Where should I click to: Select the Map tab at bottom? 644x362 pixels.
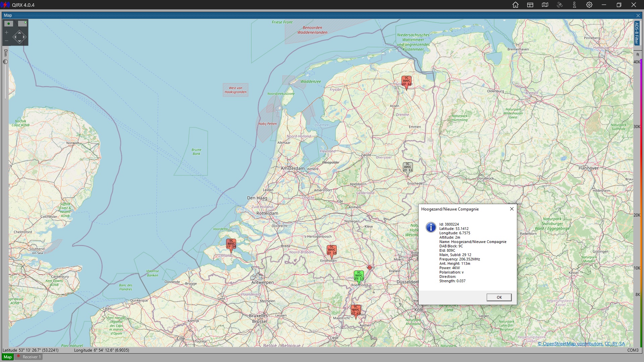click(7, 357)
